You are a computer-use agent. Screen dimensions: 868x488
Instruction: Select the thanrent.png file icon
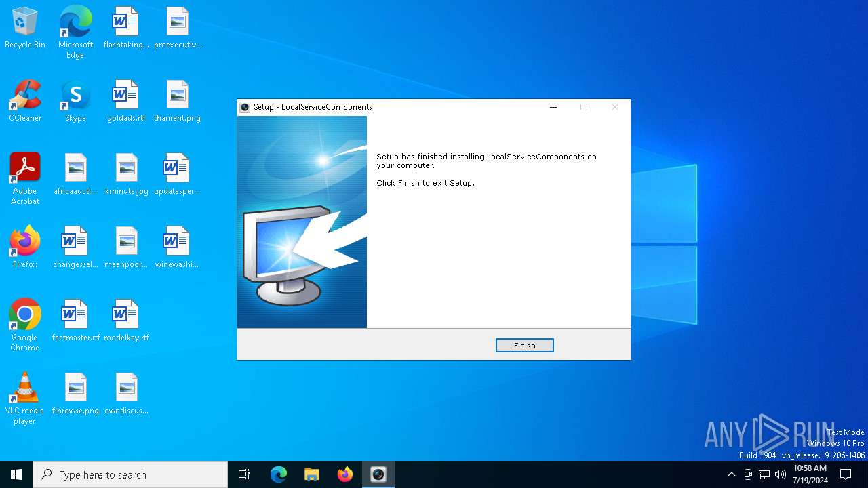(178, 102)
